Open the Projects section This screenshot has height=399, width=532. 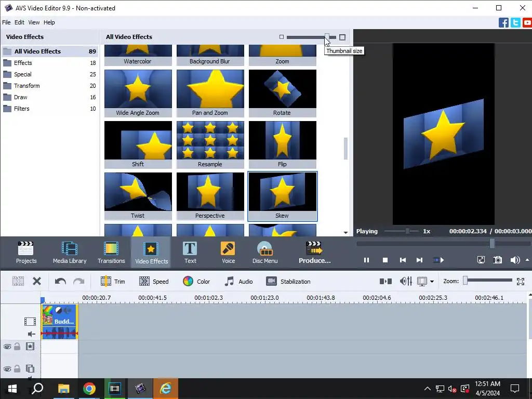(26, 252)
